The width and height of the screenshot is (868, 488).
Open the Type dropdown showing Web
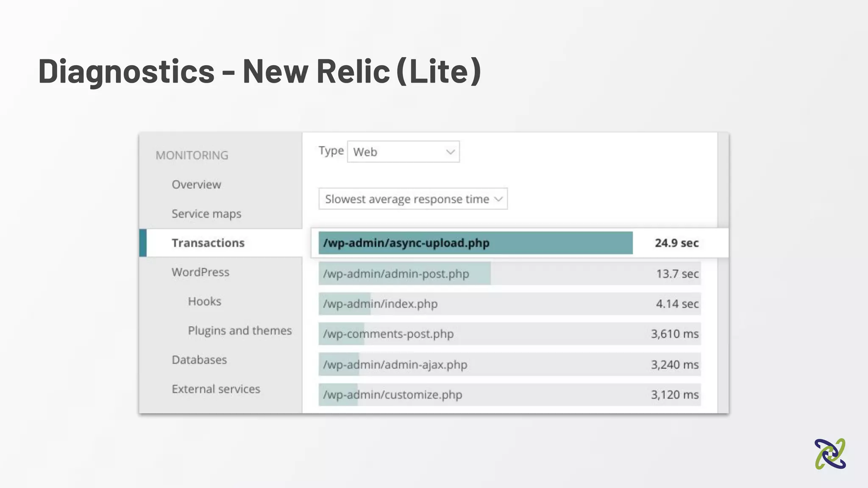tap(403, 152)
